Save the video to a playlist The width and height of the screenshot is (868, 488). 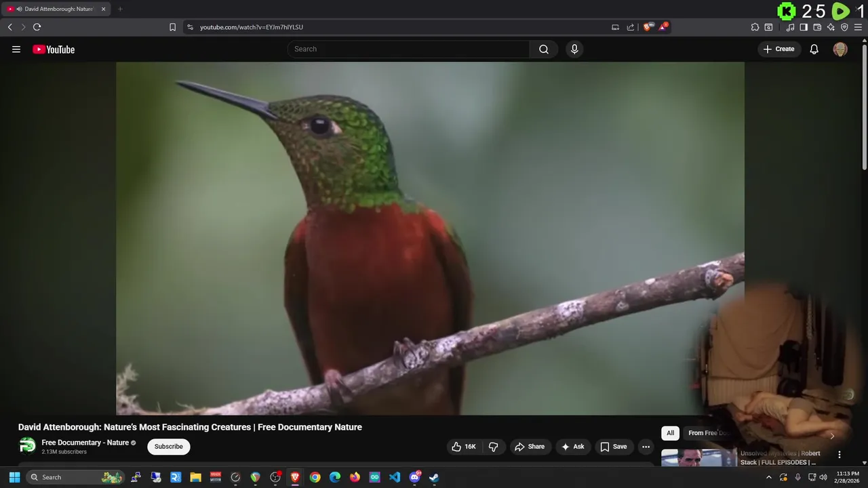pos(614,447)
